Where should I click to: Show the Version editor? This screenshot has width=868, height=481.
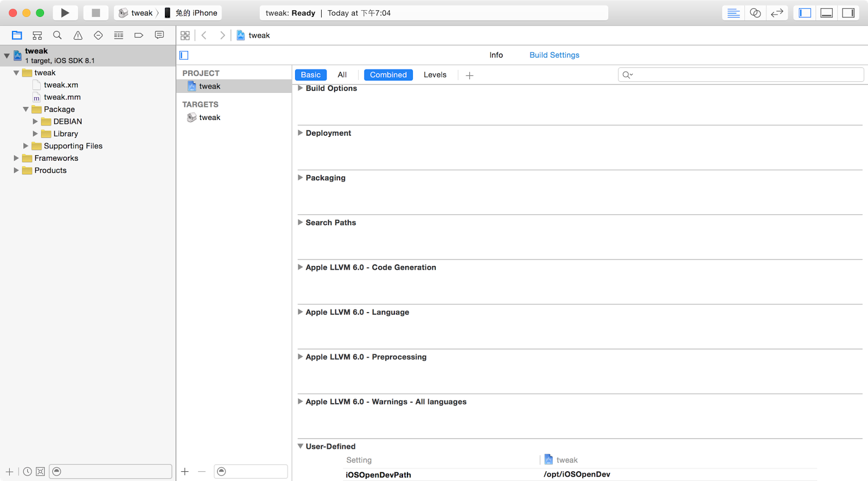(777, 13)
